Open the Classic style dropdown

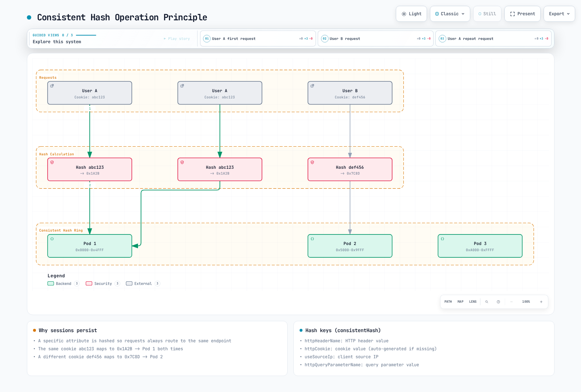point(450,14)
